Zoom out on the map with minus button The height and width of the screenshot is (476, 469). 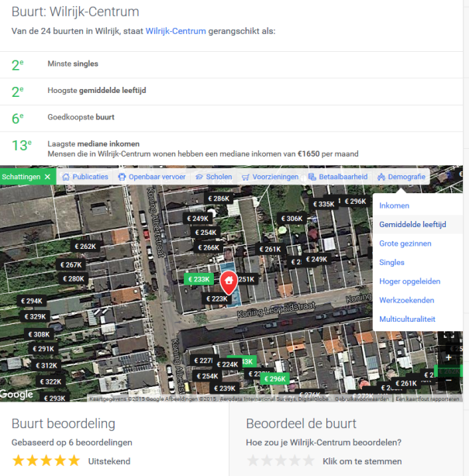(x=448, y=380)
